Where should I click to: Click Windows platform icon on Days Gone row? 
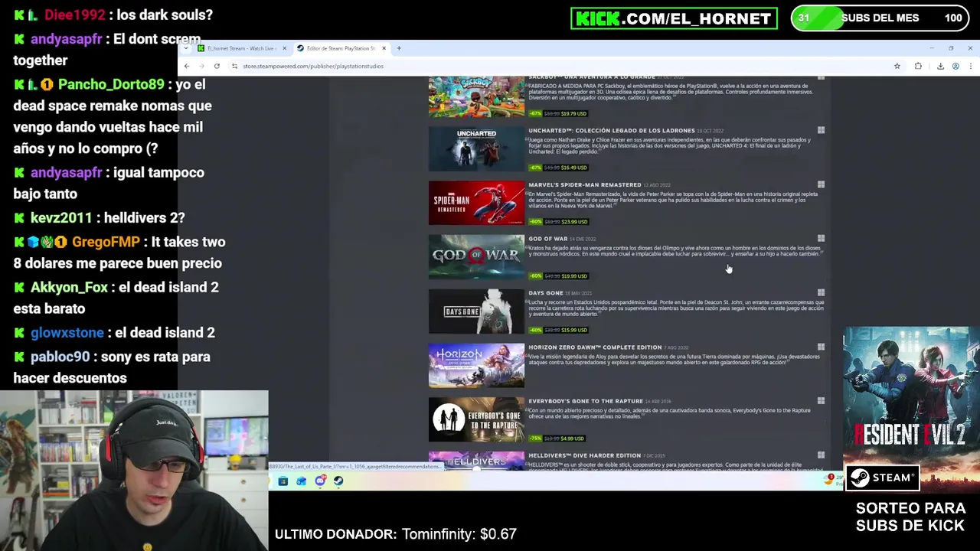point(821,293)
